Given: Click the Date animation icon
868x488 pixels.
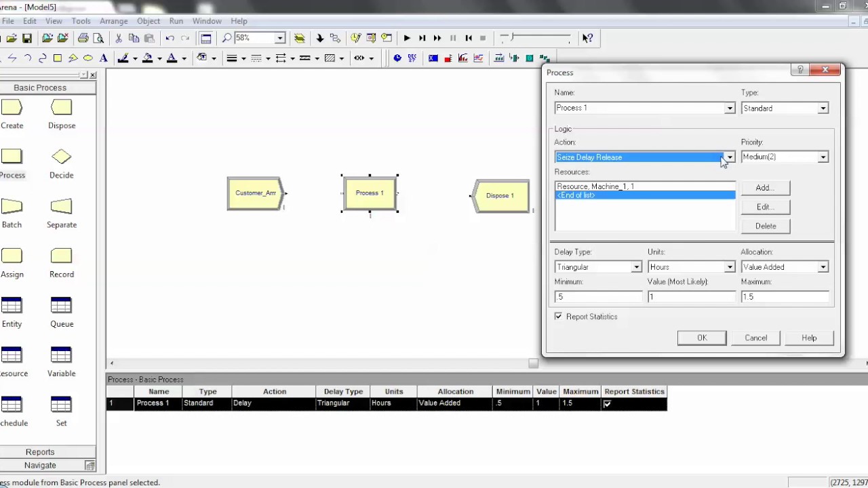Looking at the screenshot, I should coord(412,58).
